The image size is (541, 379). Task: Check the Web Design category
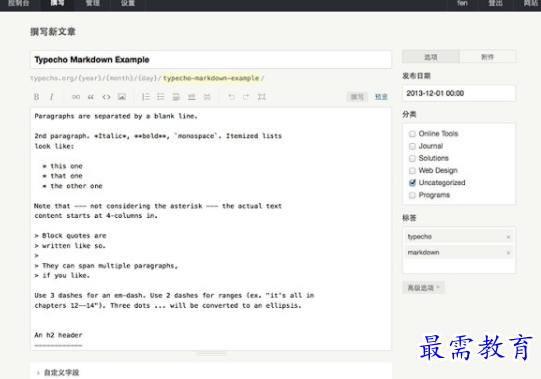pos(412,171)
